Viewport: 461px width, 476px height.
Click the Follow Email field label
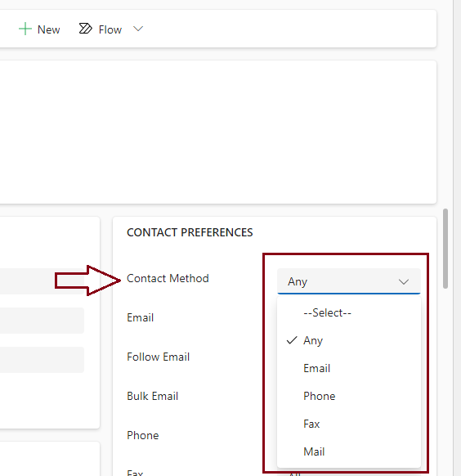pyautogui.click(x=158, y=357)
